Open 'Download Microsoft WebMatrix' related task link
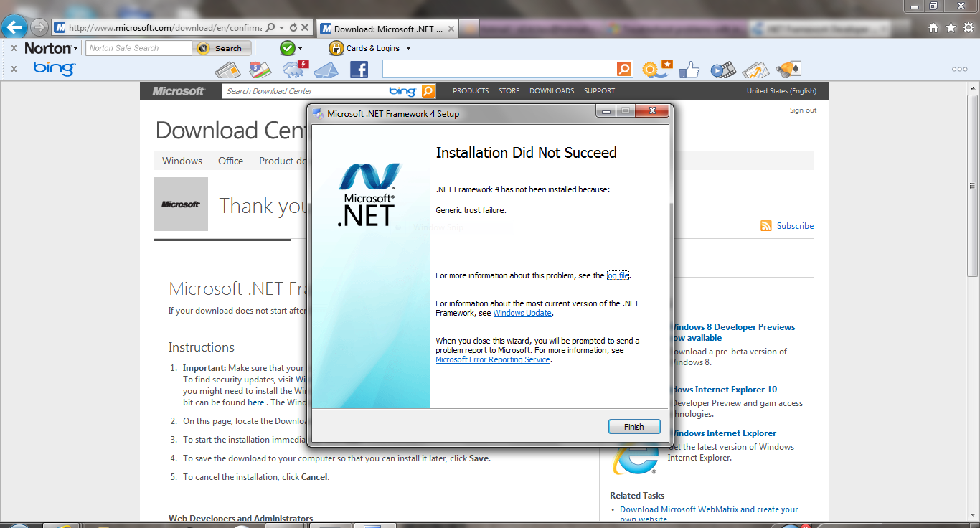Viewport: 980px width, 528px height. click(x=709, y=514)
